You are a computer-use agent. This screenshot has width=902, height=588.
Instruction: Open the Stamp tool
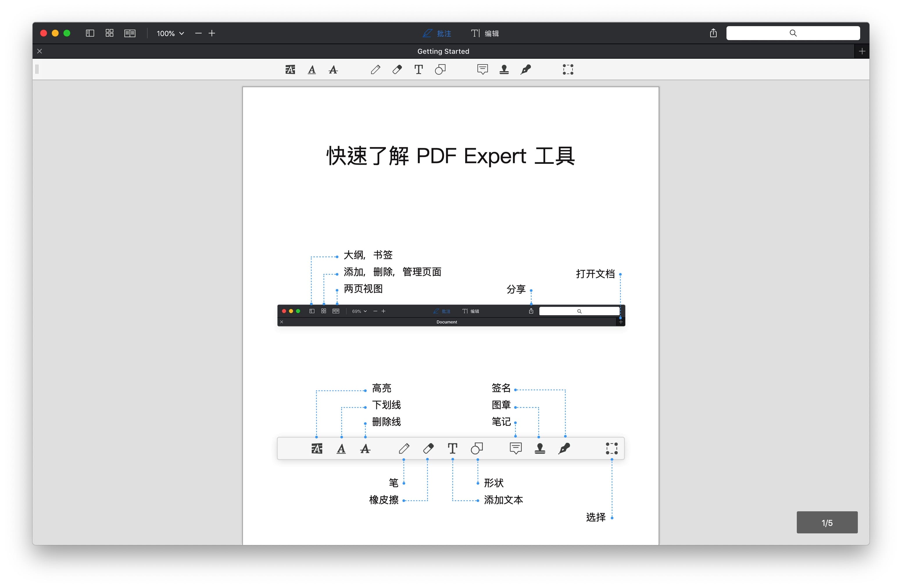pyautogui.click(x=504, y=70)
